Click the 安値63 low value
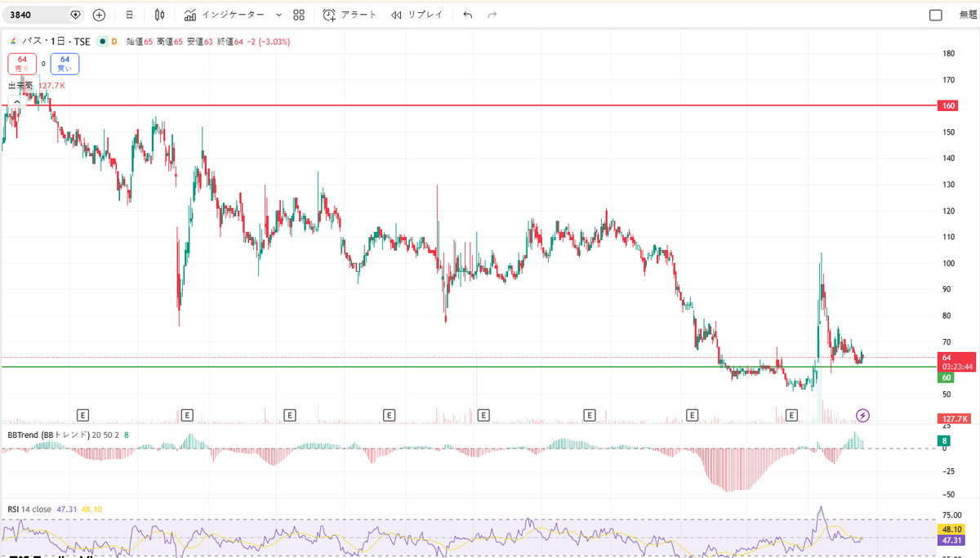Image resolution: width=980 pixels, height=558 pixels. pos(198,41)
